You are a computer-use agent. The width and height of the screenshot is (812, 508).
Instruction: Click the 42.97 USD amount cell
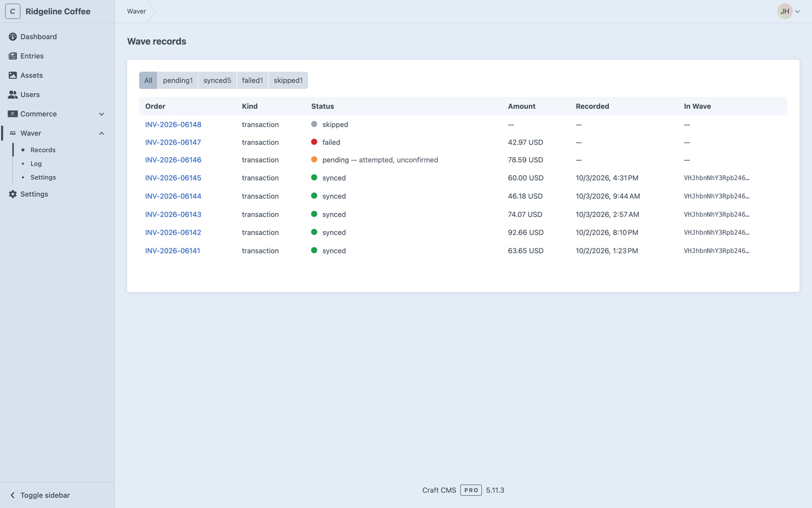pyautogui.click(x=526, y=142)
